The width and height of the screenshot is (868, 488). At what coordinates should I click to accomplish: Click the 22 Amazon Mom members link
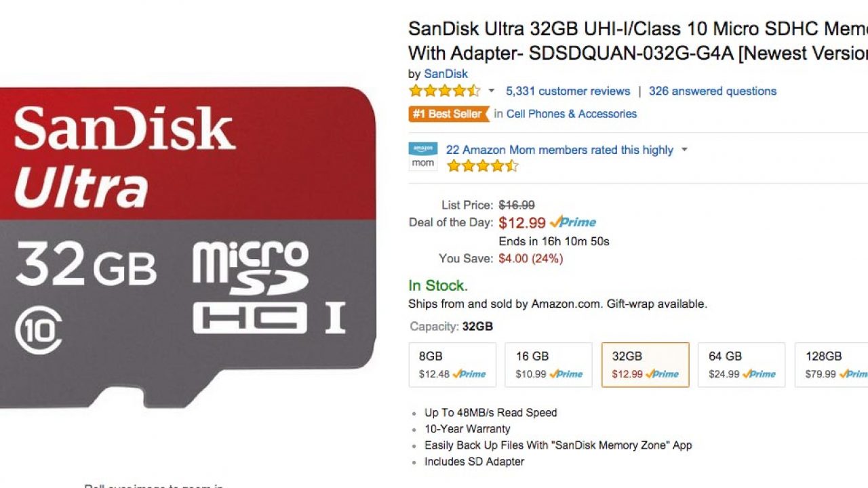click(x=559, y=150)
